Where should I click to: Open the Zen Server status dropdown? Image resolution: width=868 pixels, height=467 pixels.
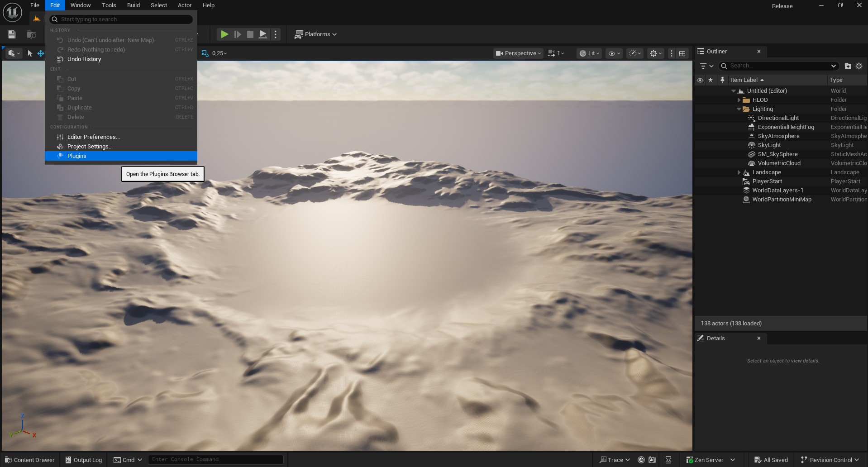710,460
